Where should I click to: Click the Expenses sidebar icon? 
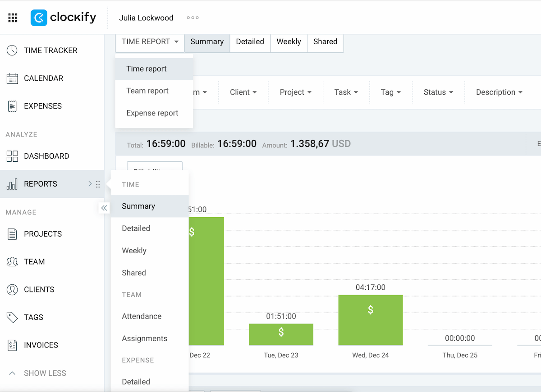pos(13,106)
